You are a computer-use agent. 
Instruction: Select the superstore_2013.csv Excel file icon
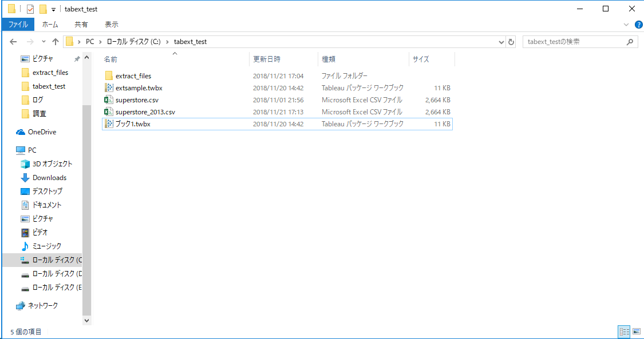(109, 111)
